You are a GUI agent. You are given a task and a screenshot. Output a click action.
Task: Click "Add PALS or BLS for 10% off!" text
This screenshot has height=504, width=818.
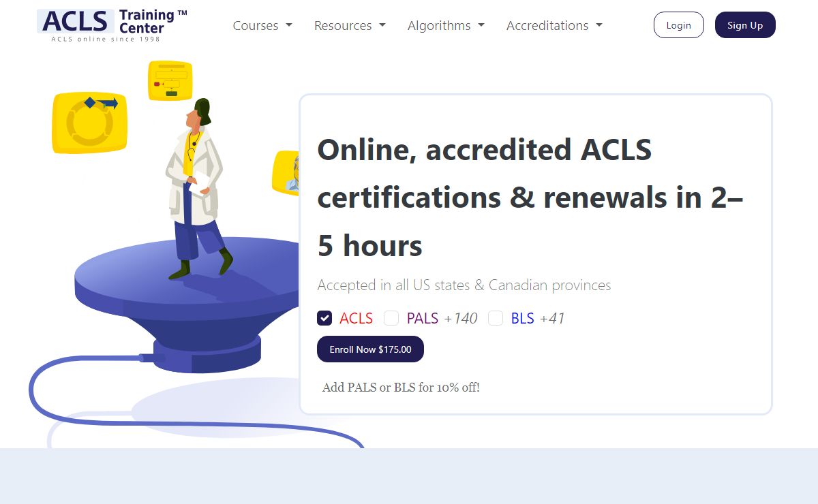(x=401, y=388)
